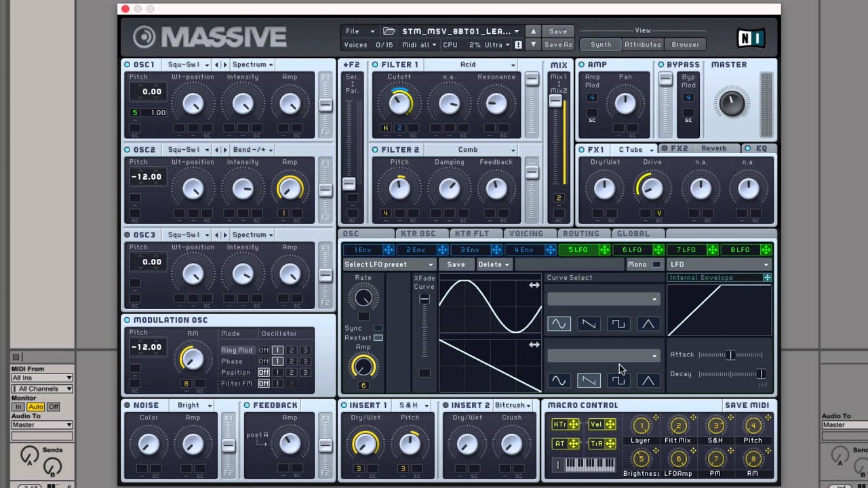The height and width of the screenshot is (488, 868).
Task: Toggle the Mono checkbox
Action: (656, 264)
